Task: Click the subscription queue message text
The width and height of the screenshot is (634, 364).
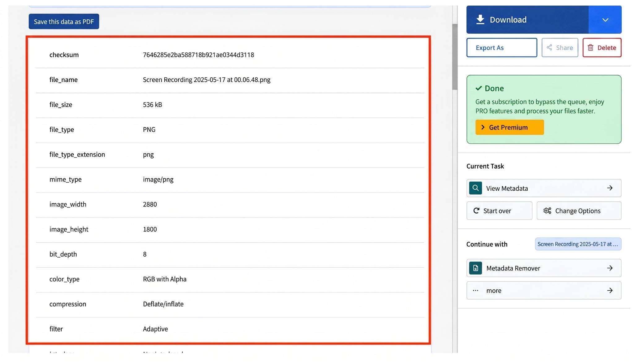Action: (x=540, y=106)
